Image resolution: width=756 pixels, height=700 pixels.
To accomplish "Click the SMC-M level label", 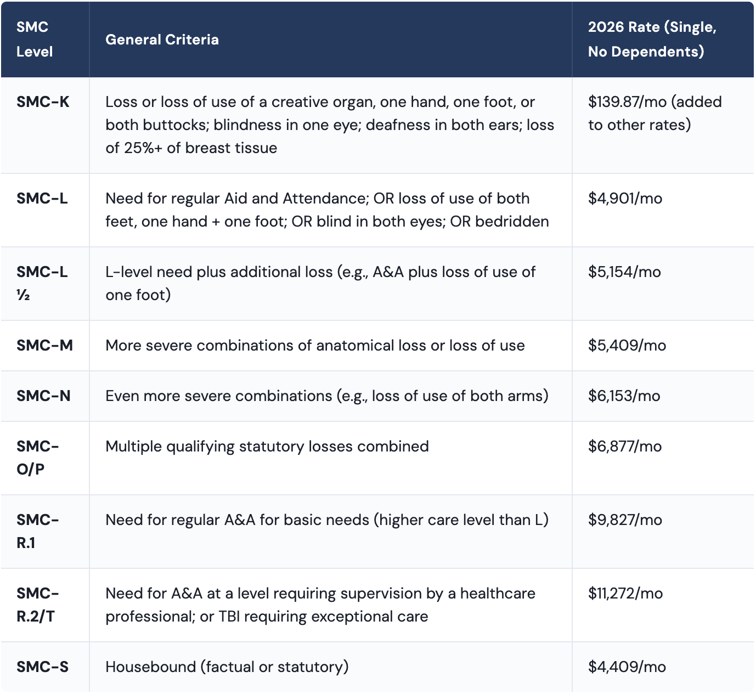I will tap(44, 346).
